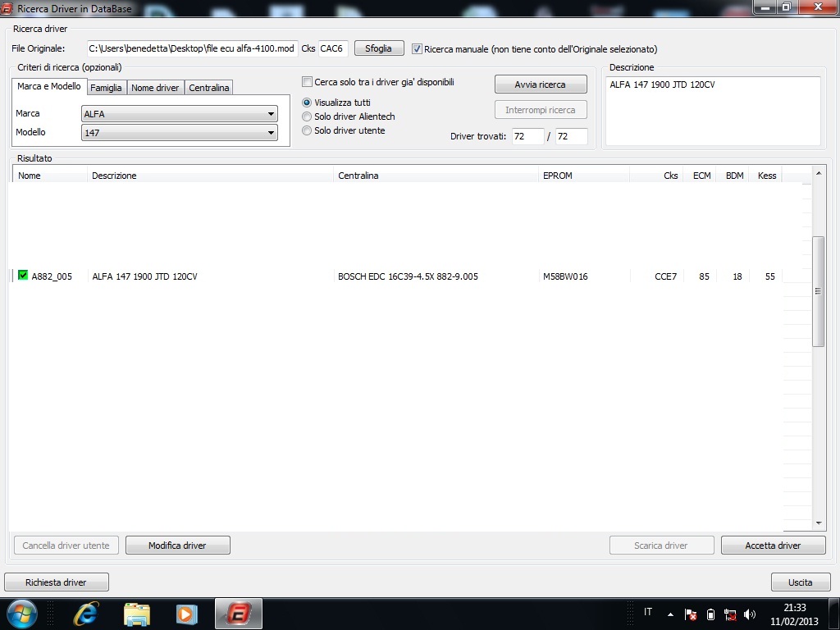Switch to the Nome driver tab
Image resolution: width=840 pixels, height=630 pixels.
(155, 87)
